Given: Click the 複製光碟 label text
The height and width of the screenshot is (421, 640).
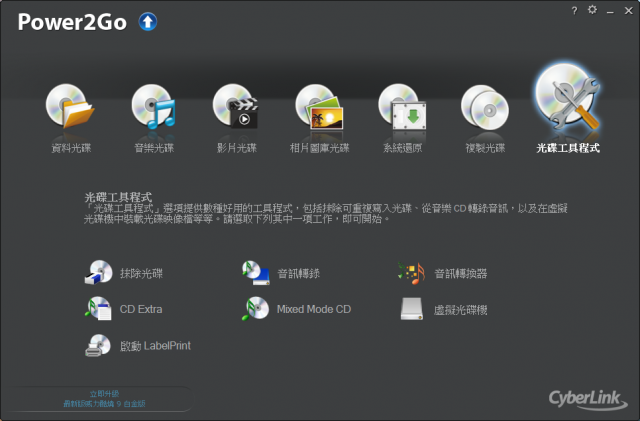Looking at the screenshot, I should 485,148.
